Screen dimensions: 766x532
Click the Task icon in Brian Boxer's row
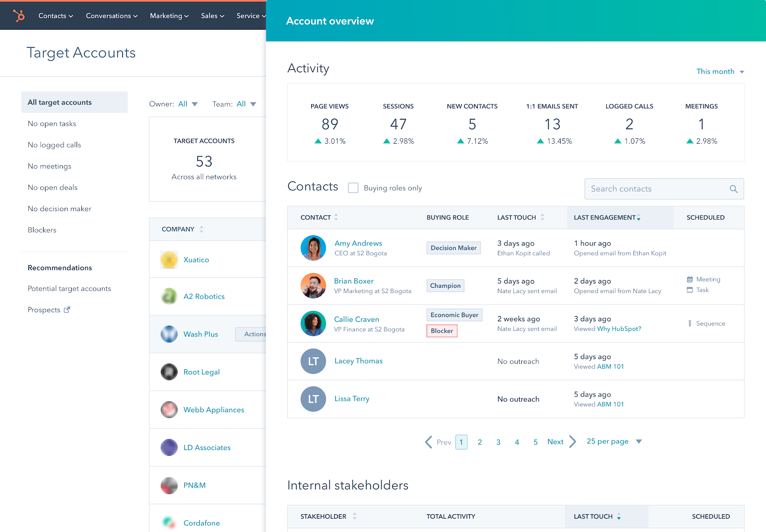pyautogui.click(x=689, y=290)
